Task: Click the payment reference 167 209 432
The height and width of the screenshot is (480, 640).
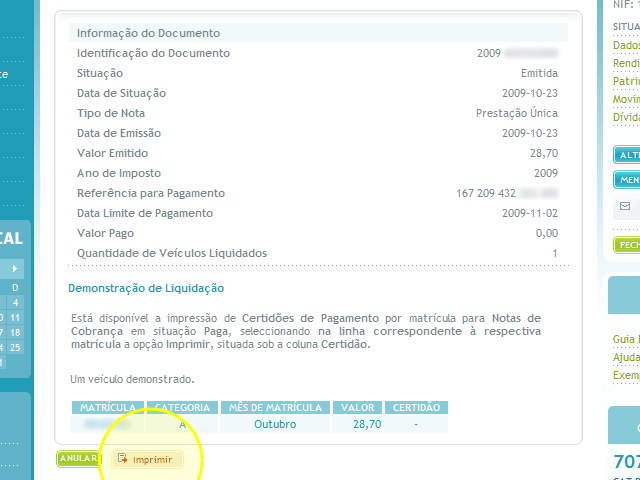Action: point(486,193)
